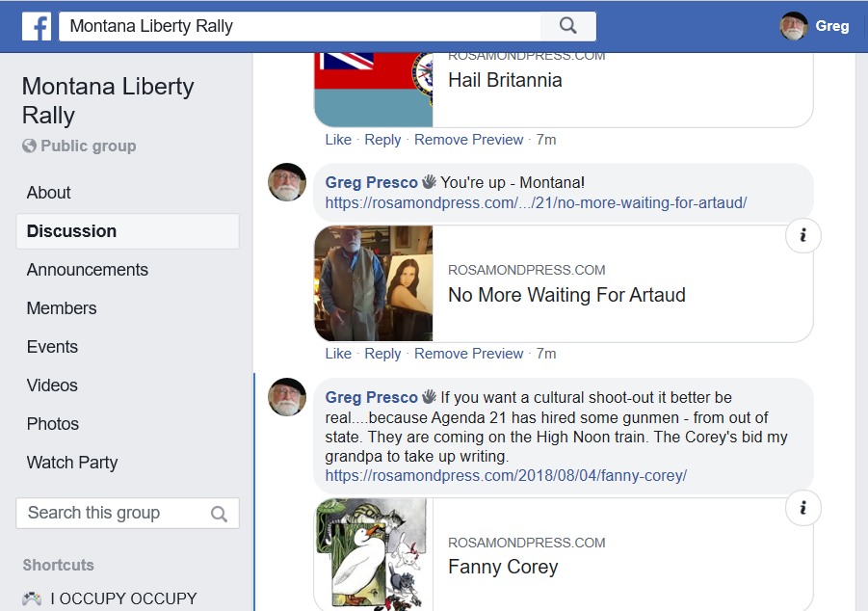The height and width of the screenshot is (611, 868).
Task: Open the rosamondpress fanny-corey link
Action: [506, 475]
